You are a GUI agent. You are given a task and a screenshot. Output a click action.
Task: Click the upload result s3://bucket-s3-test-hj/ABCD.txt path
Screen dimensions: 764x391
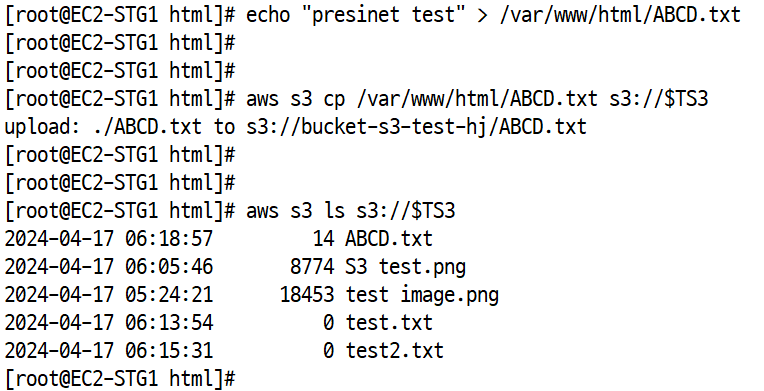point(416,127)
